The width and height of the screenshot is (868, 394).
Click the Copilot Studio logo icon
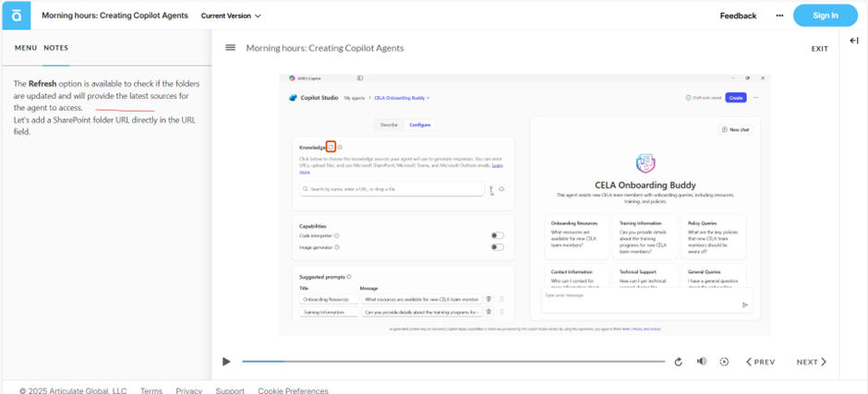pos(294,98)
